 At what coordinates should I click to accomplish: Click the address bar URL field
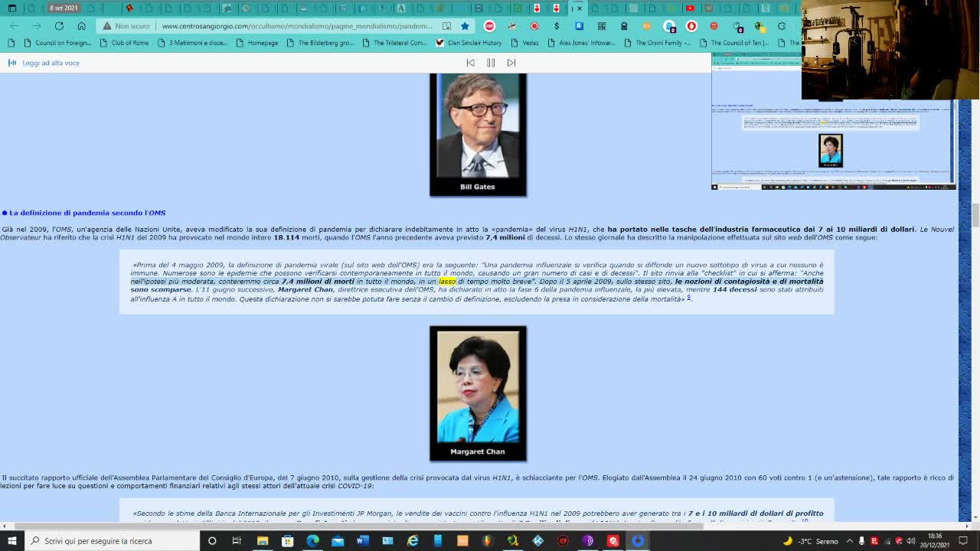tap(297, 26)
